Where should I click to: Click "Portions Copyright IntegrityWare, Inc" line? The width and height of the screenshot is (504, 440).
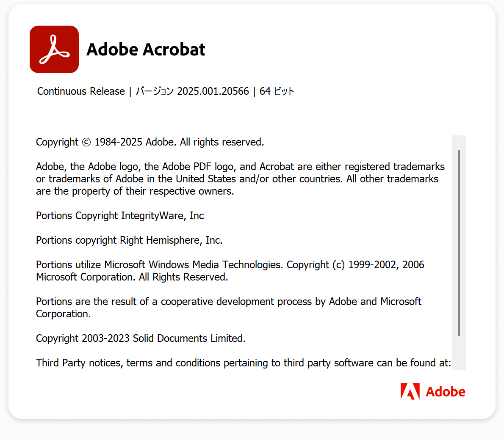[x=120, y=215]
